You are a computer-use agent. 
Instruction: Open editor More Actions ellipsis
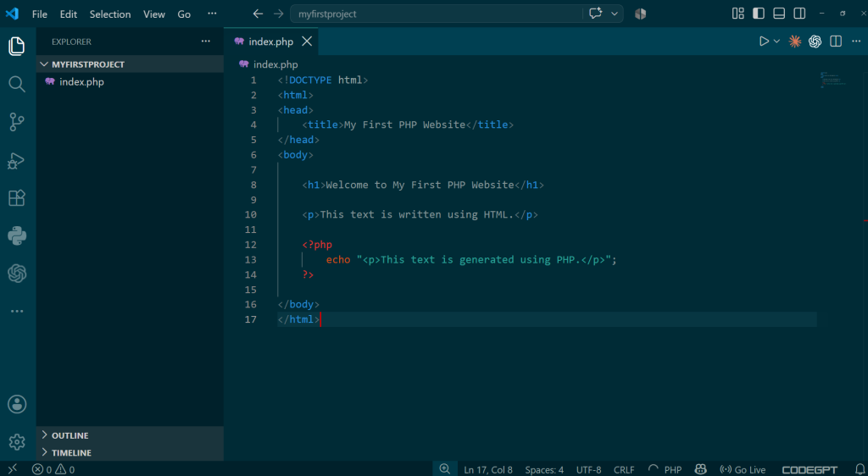(856, 42)
